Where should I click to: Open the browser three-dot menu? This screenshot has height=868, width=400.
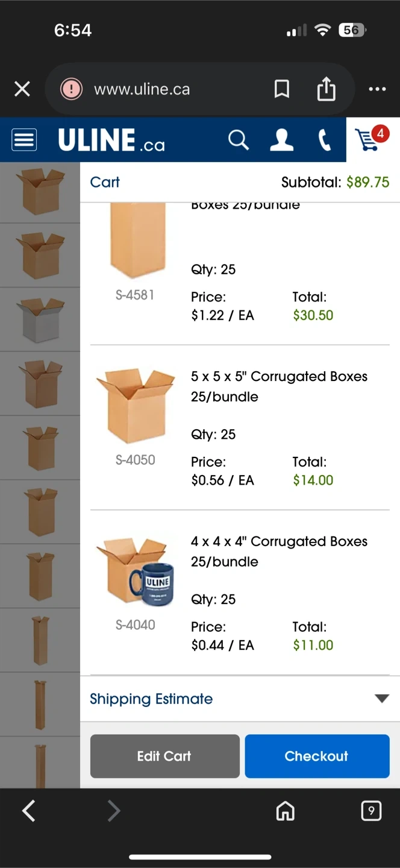tap(377, 90)
